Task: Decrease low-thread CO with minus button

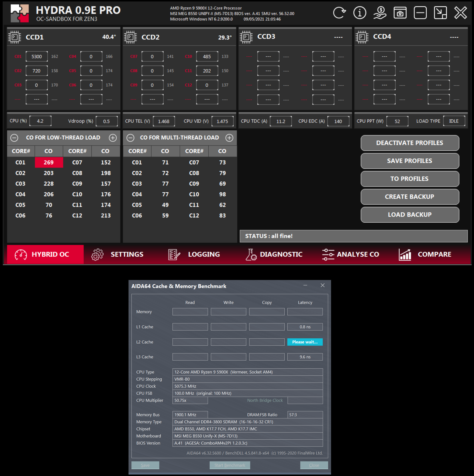Action: click(x=14, y=138)
